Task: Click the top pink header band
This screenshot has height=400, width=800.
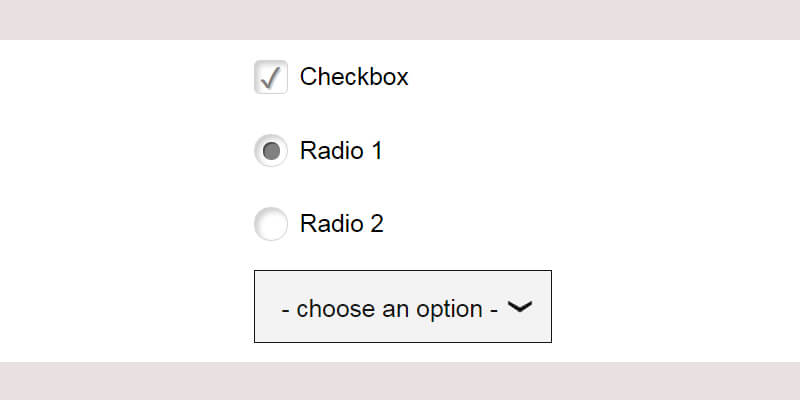Action: (400, 19)
